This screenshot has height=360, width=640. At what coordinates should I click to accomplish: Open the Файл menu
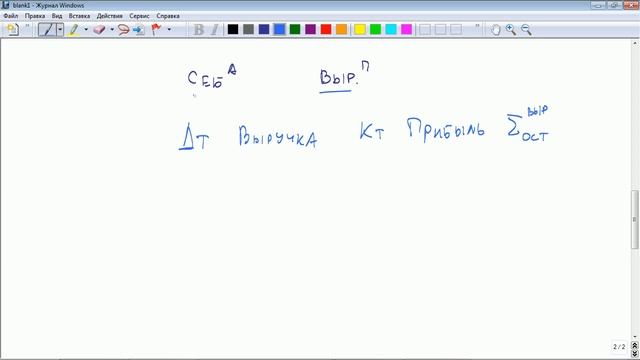pyautogui.click(x=11, y=16)
